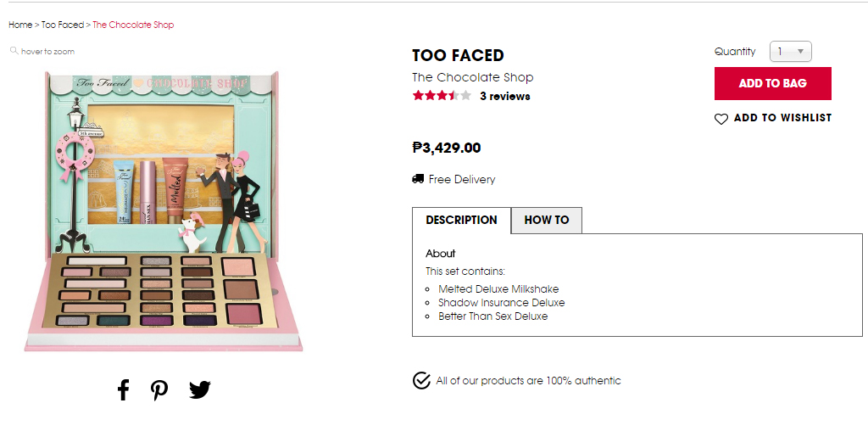Click the hover to zoom magnifier icon
Screen dimensions: 868x431
click(x=14, y=51)
